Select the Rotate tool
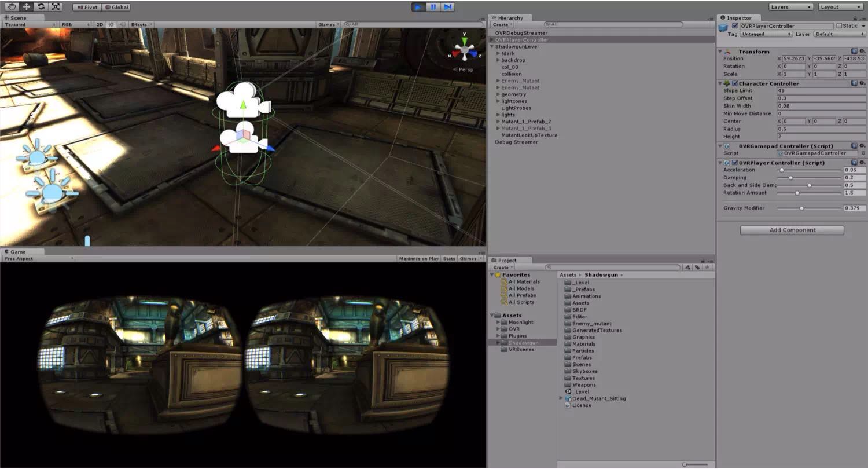The image size is (868, 469). [x=41, y=7]
